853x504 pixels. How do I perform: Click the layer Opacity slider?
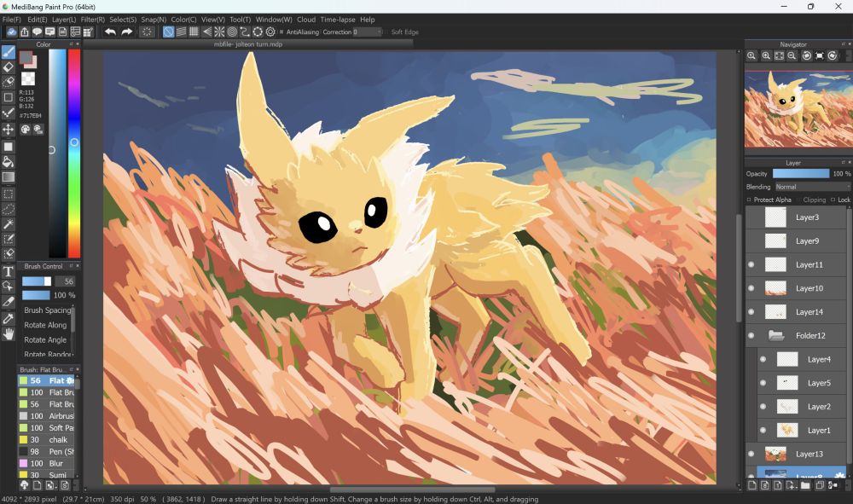(x=801, y=173)
